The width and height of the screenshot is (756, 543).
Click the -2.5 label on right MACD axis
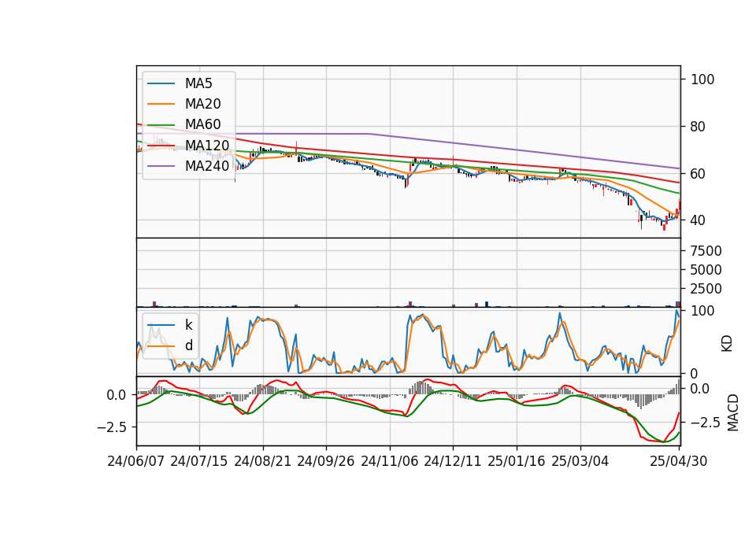click(706, 423)
